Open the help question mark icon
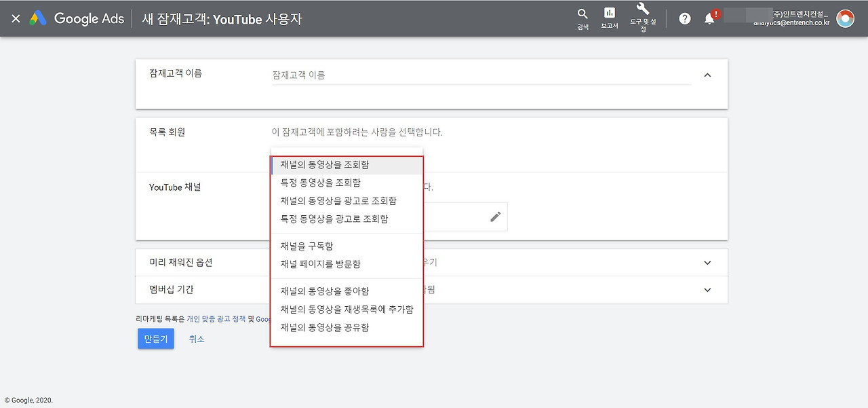Image resolution: width=868 pixels, height=408 pixels. click(x=685, y=19)
